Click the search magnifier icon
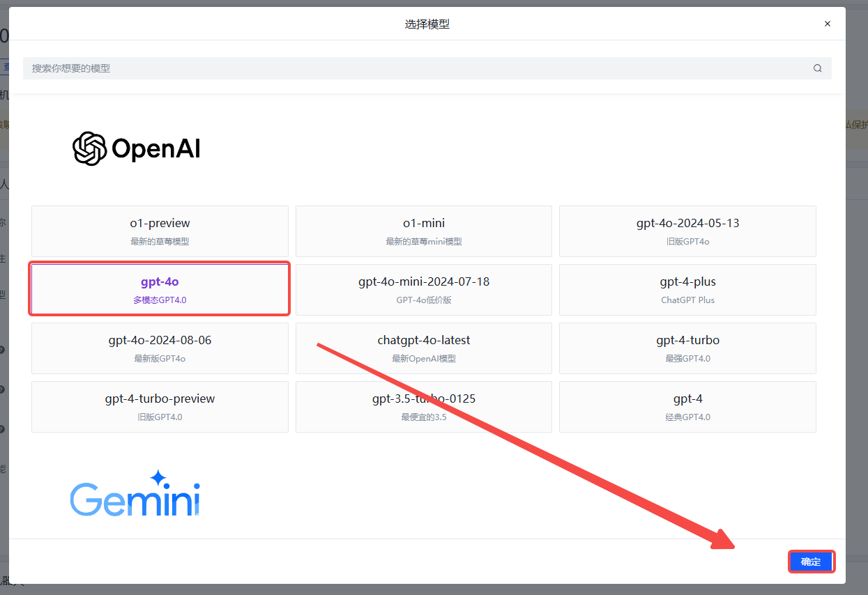 817,68
